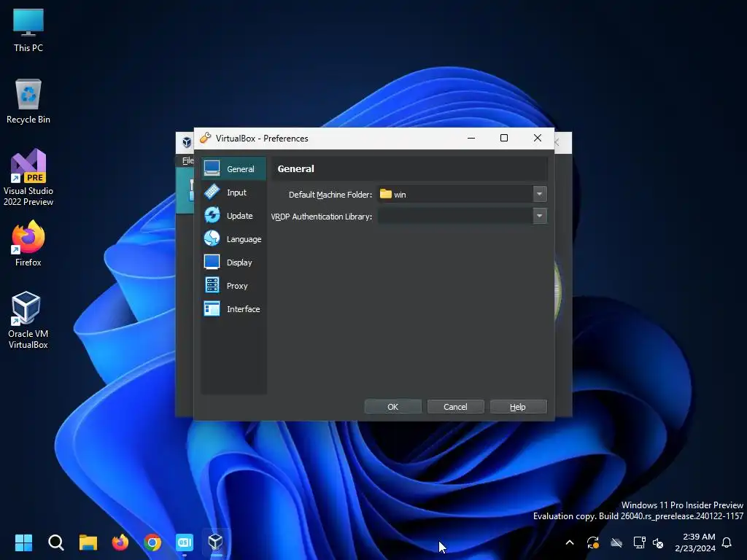Open File Explorer from the taskbar
The width and height of the screenshot is (747, 560).
(88, 542)
